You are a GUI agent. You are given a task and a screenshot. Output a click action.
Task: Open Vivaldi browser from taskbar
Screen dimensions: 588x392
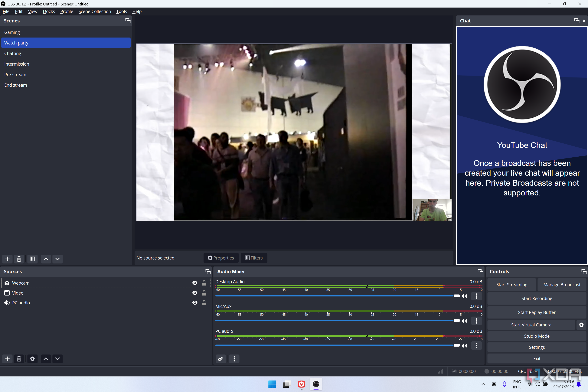point(302,384)
